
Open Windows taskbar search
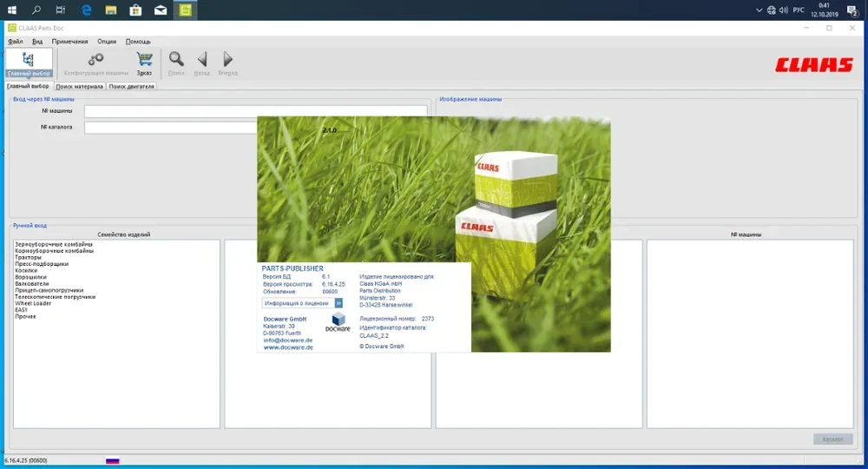point(36,10)
